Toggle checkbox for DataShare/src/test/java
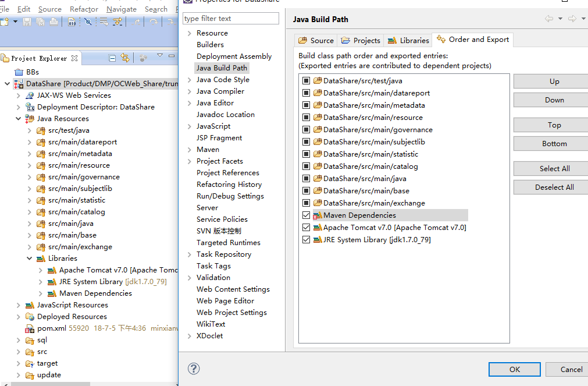 [x=306, y=81]
